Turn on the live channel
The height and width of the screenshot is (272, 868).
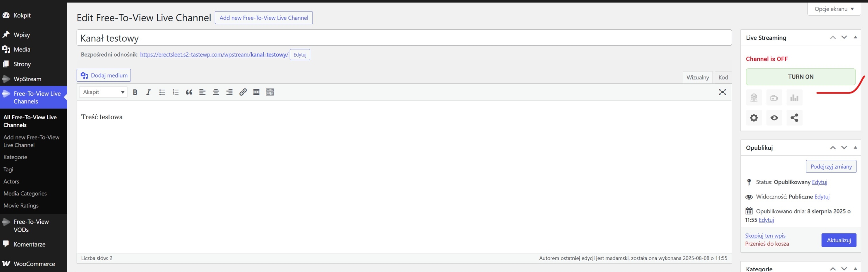pos(800,77)
